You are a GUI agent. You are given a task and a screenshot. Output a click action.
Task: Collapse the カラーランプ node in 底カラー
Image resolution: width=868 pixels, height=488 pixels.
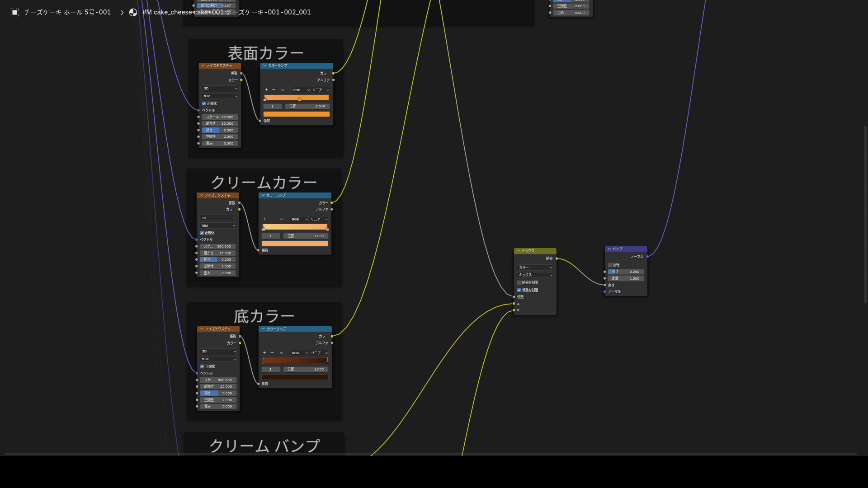click(263, 329)
